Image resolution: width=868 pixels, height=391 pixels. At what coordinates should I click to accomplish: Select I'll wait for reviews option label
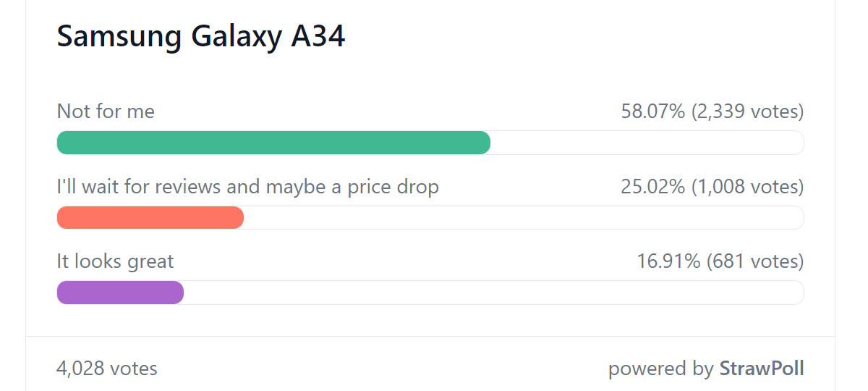pos(248,187)
